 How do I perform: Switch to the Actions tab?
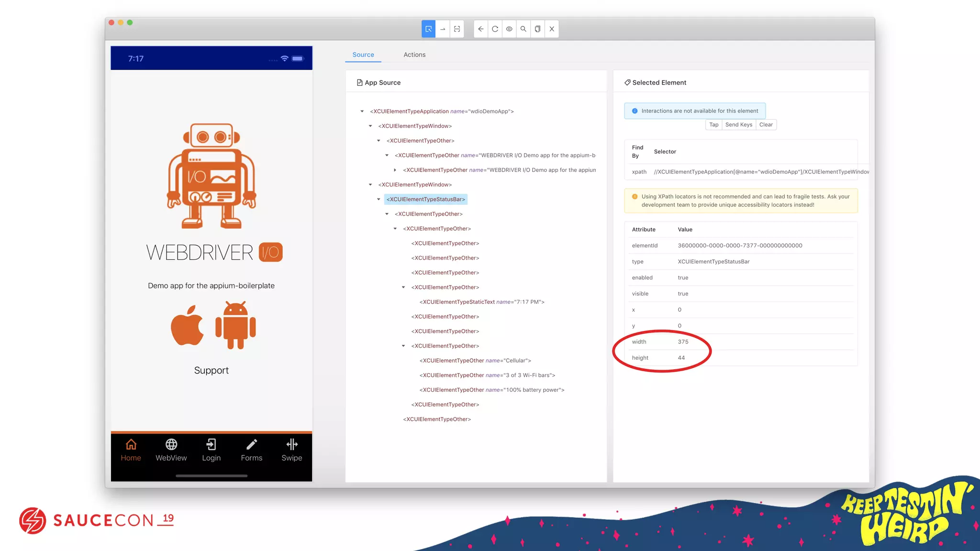[x=414, y=55]
